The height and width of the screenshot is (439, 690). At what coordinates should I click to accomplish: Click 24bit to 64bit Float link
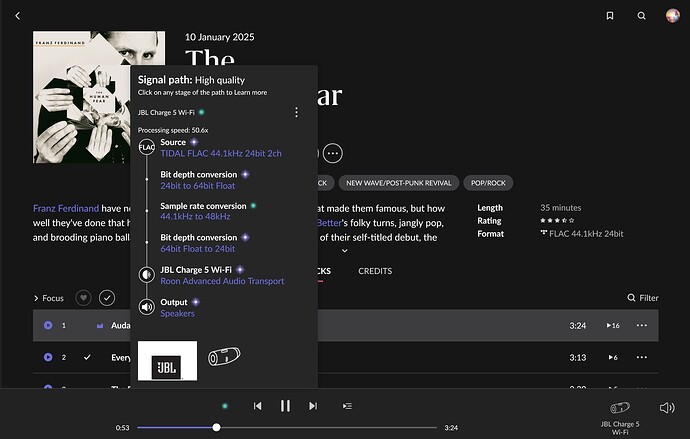click(198, 186)
